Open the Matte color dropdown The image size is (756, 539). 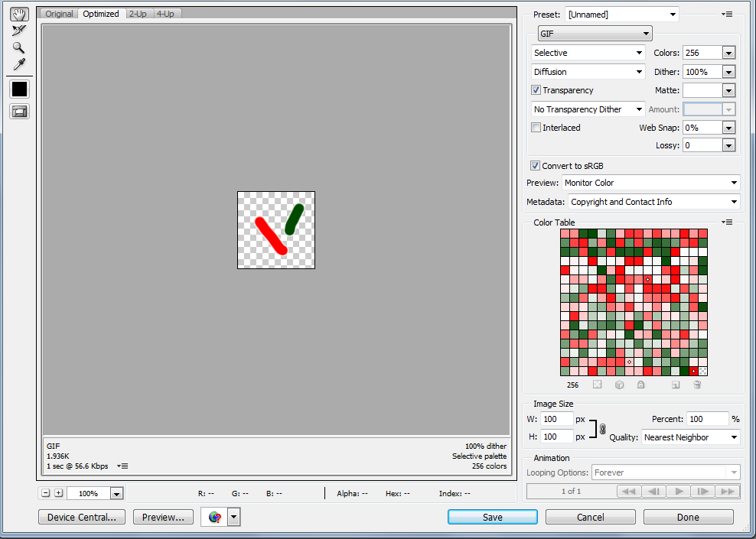click(x=729, y=90)
